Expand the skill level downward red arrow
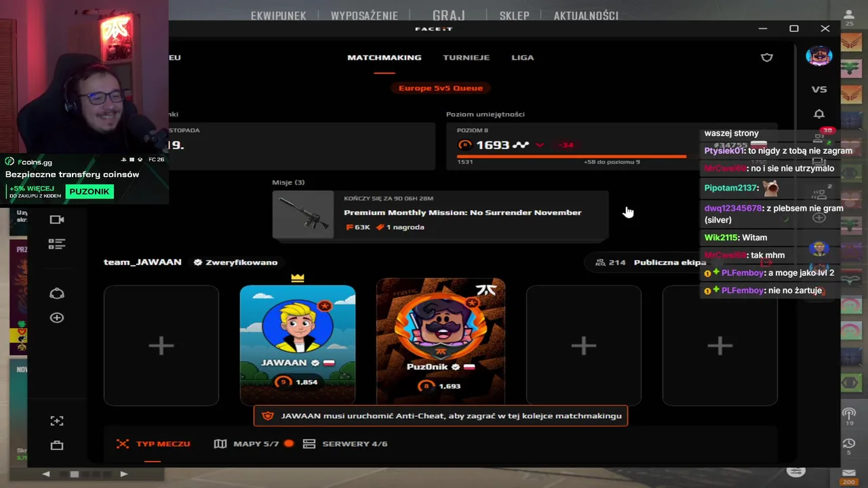This screenshot has width=868, height=488. coord(540,145)
